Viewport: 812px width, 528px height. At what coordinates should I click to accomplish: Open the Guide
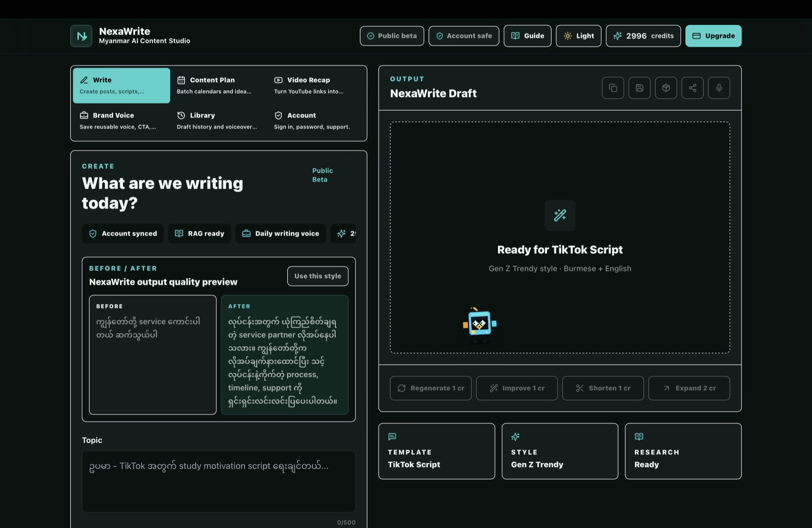click(x=527, y=36)
